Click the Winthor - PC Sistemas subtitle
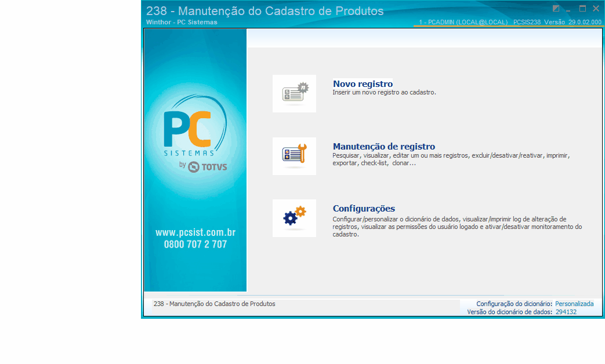605x364 pixels. (182, 23)
